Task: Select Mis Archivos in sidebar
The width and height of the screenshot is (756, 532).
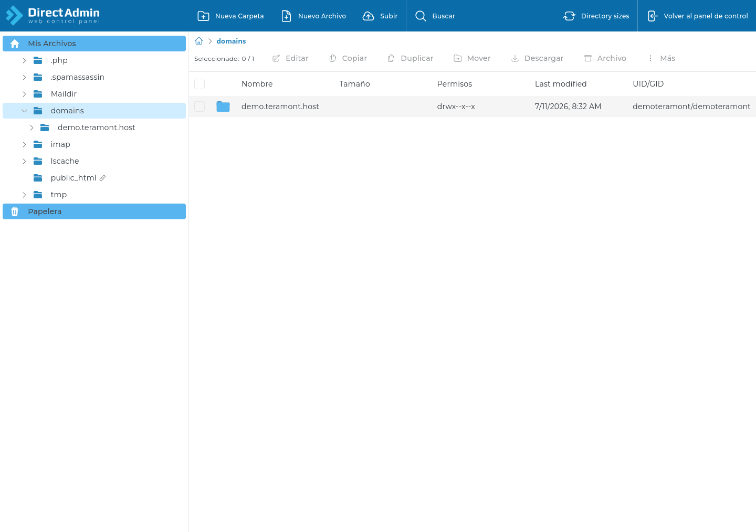Action: click(94, 44)
